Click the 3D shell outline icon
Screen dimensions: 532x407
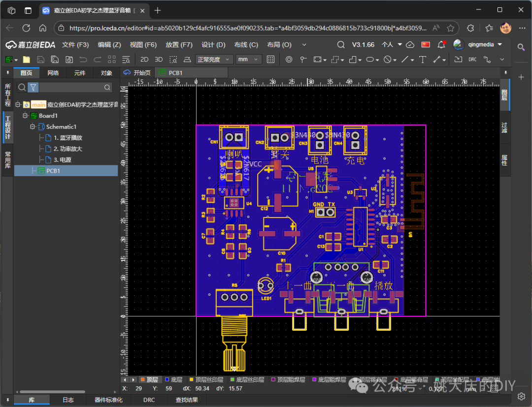(x=187, y=60)
